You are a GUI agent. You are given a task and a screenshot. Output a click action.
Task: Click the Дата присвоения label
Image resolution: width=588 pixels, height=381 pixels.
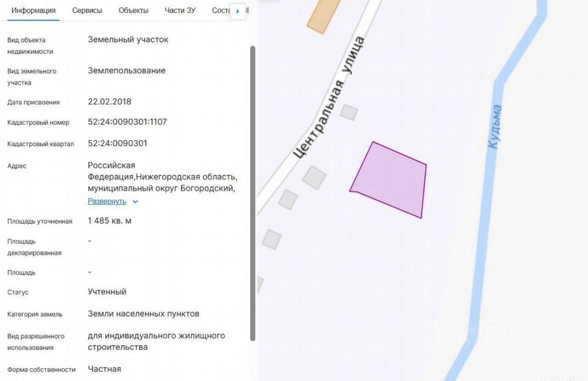[x=33, y=102]
